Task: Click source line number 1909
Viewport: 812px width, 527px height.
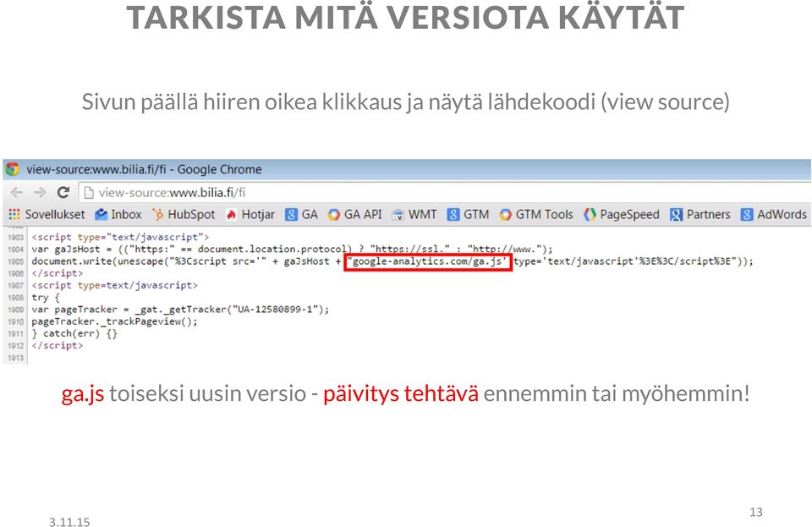Action: pyautogui.click(x=15, y=310)
